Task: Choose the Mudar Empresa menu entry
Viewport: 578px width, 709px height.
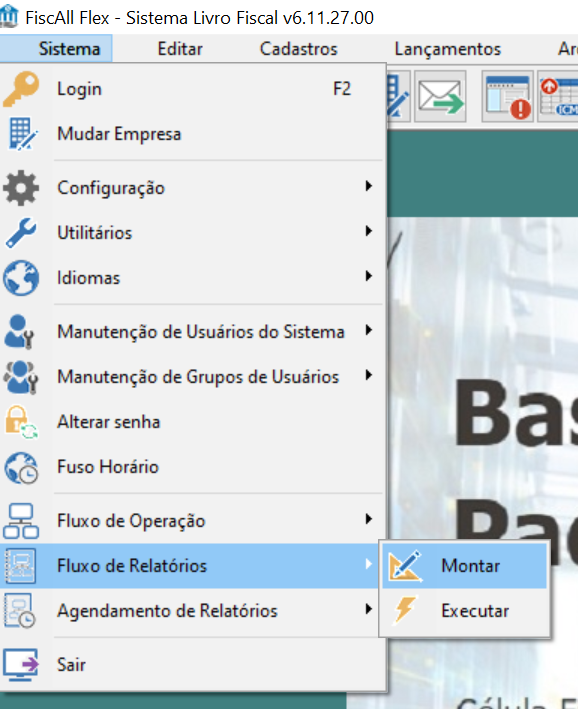Action: pyautogui.click(x=192, y=134)
